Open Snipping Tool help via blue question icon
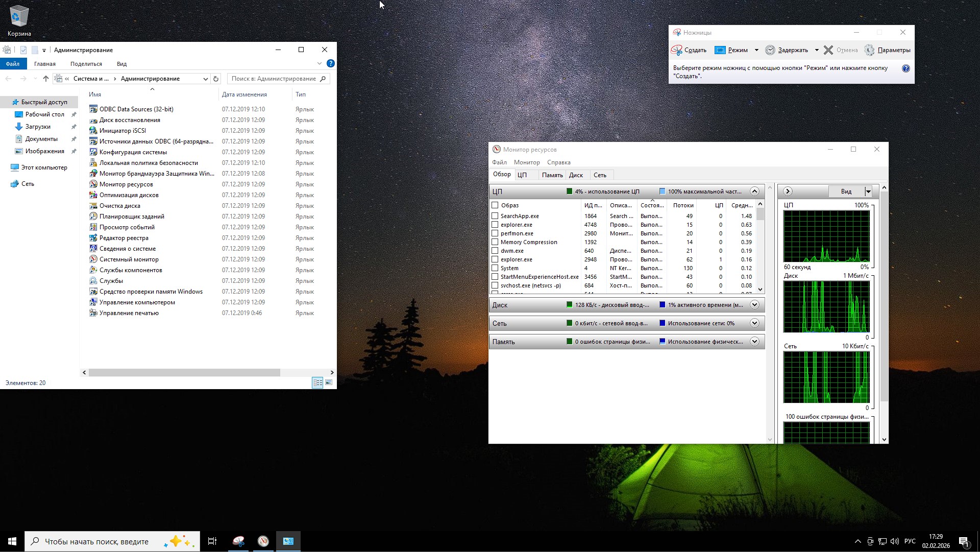 point(905,68)
